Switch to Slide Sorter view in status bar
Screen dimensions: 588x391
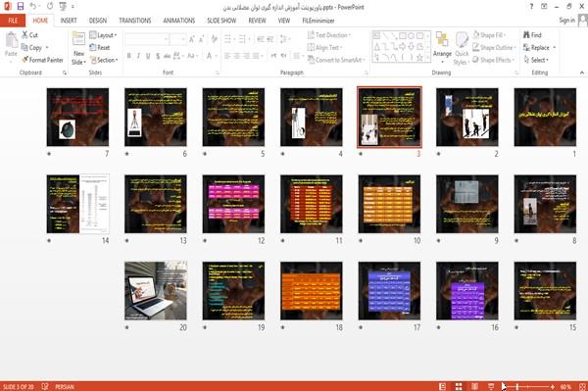pos(459,386)
